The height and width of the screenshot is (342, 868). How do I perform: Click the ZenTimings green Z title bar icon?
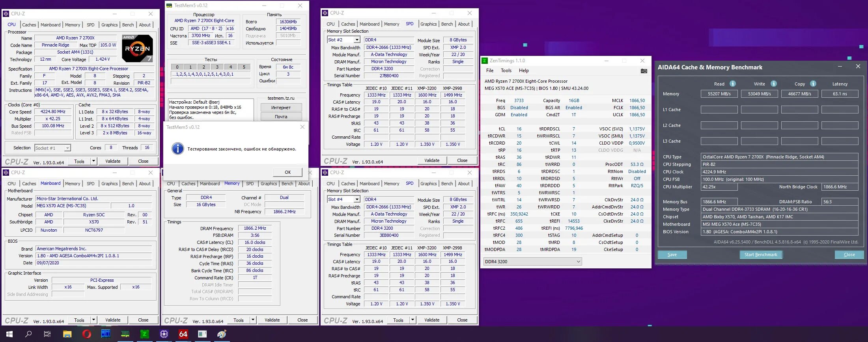click(485, 61)
